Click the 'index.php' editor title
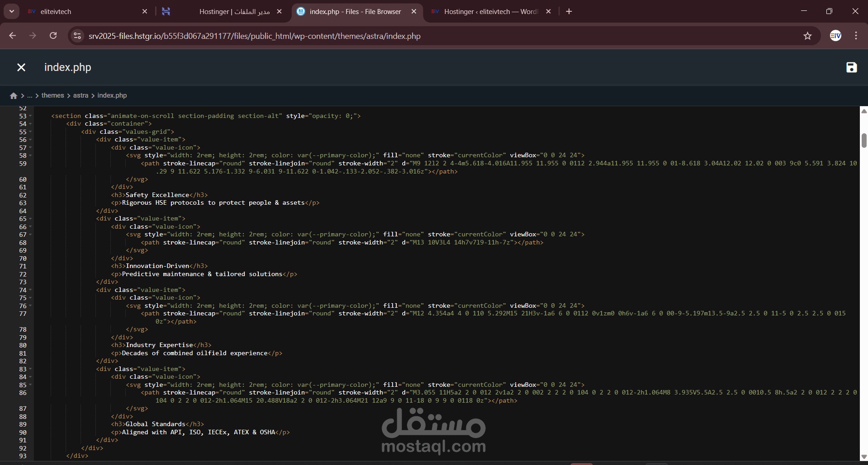This screenshot has width=868, height=465. click(x=68, y=67)
